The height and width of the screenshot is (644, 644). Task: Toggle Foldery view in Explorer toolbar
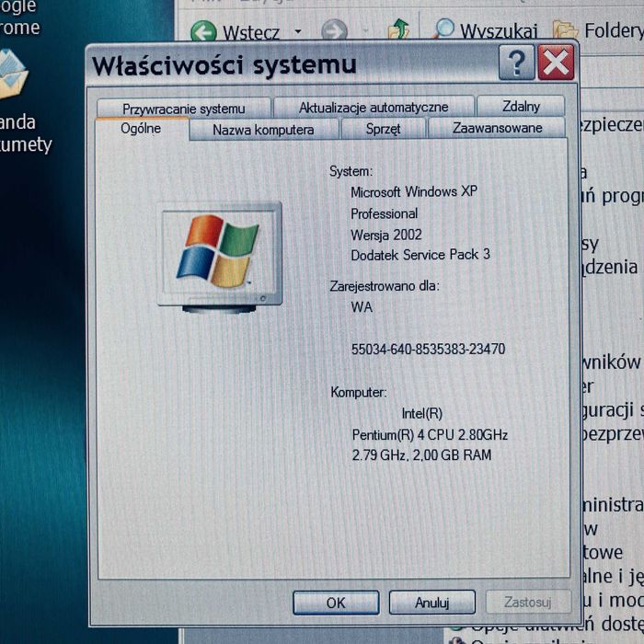[598, 29]
